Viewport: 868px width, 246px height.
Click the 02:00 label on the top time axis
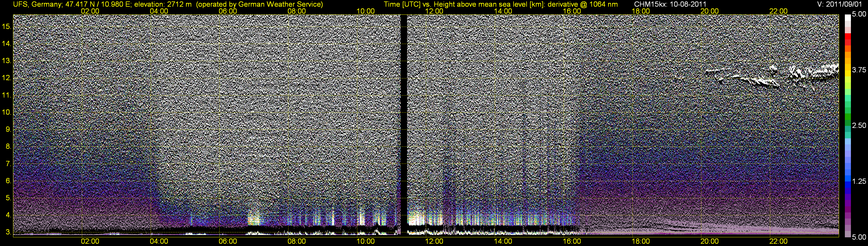coord(90,11)
